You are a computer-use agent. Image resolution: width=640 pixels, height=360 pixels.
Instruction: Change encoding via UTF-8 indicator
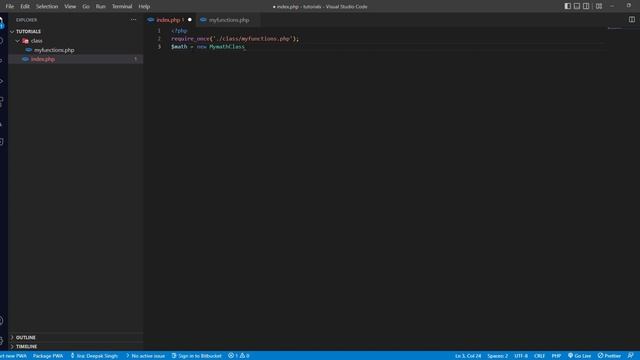[521, 356]
